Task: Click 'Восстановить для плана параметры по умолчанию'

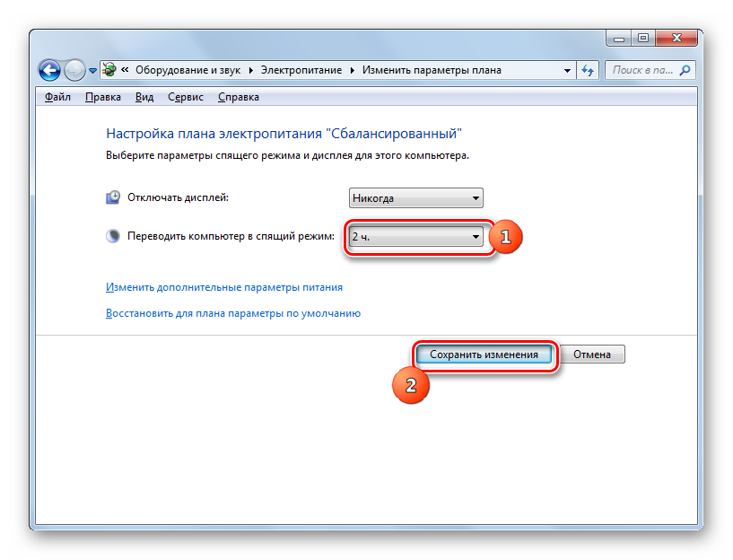Action: pos(233,314)
